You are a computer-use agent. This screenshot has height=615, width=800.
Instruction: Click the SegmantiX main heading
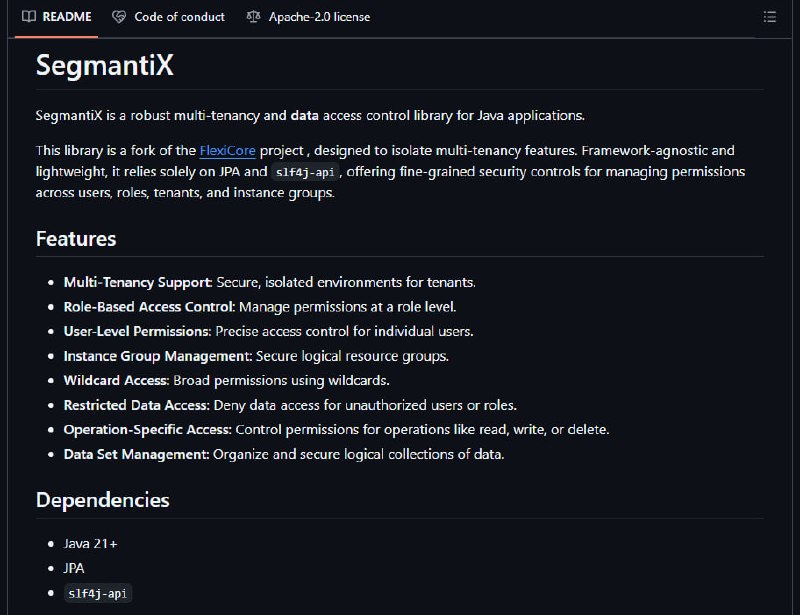point(105,65)
